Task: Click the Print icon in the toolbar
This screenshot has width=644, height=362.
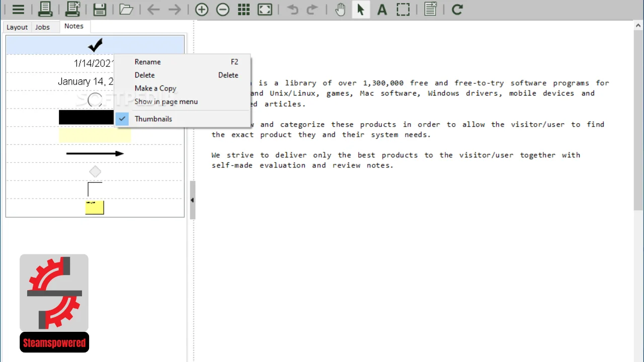Action: click(x=45, y=9)
